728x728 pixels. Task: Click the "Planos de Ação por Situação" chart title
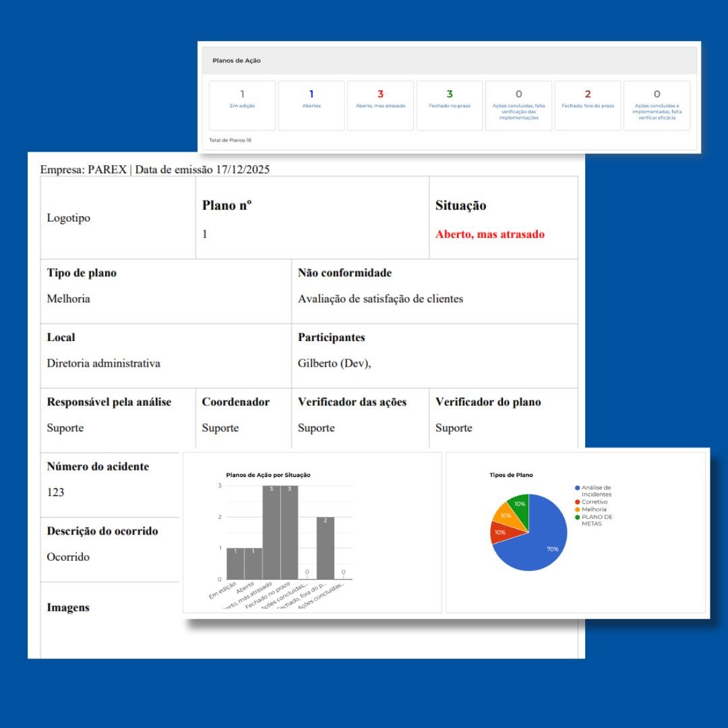268,475
